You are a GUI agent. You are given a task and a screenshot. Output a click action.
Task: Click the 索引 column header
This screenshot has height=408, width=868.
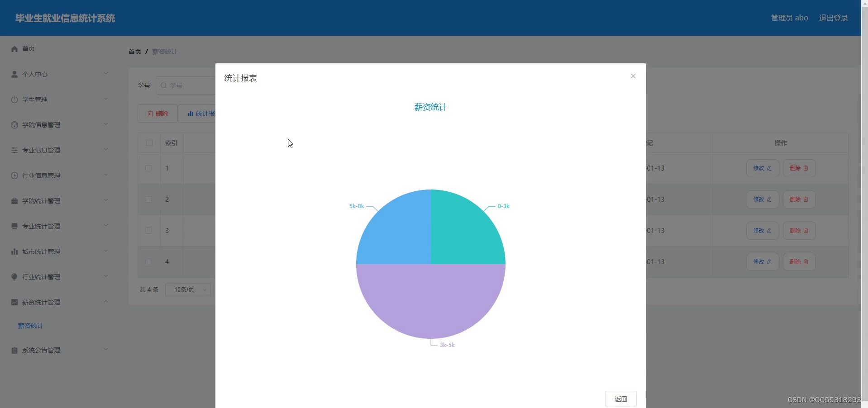[172, 143]
